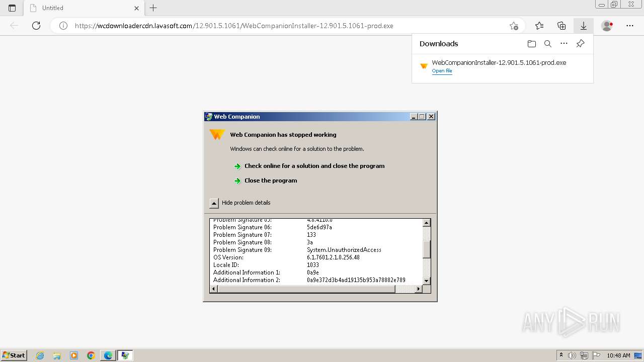This screenshot has width=644, height=362.
Task: Launch Internet Explorer from taskbar
Action: pyautogui.click(x=40, y=355)
